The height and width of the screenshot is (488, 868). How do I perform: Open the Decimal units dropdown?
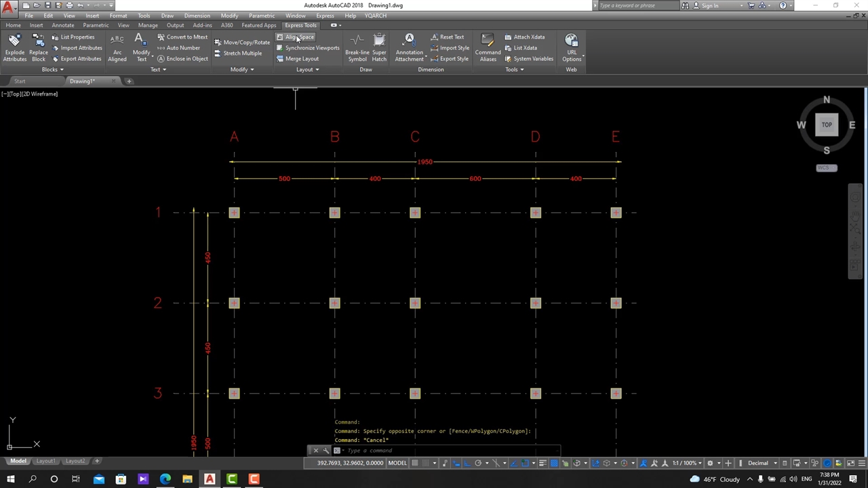[x=762, y=463]
